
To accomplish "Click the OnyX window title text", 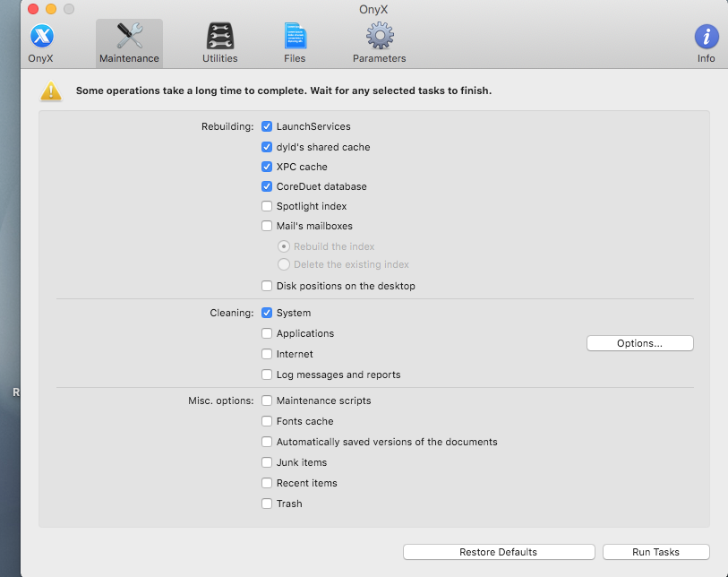I will [373, 9].
